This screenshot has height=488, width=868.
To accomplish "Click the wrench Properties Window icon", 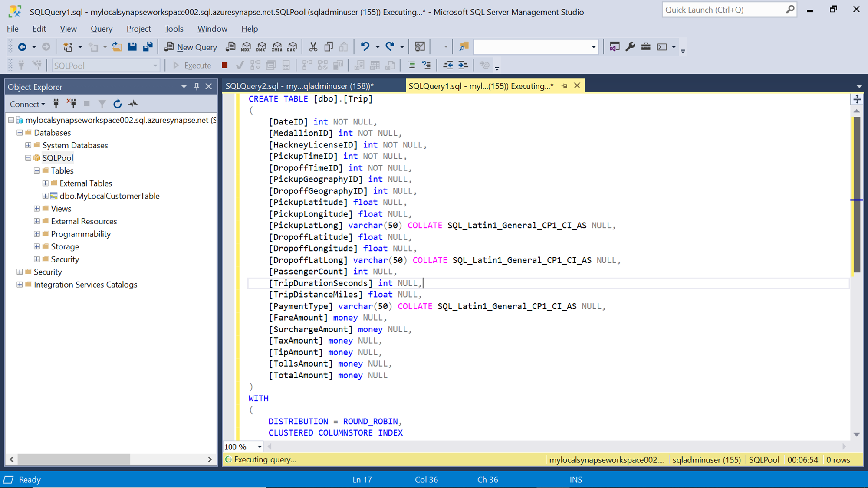I will pos(630,46).
